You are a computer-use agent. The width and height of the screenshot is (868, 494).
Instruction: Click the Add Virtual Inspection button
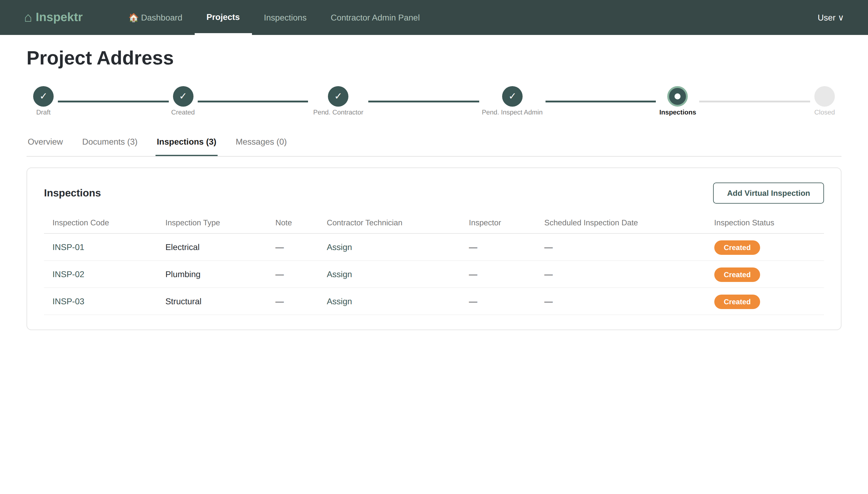[768, 193]
